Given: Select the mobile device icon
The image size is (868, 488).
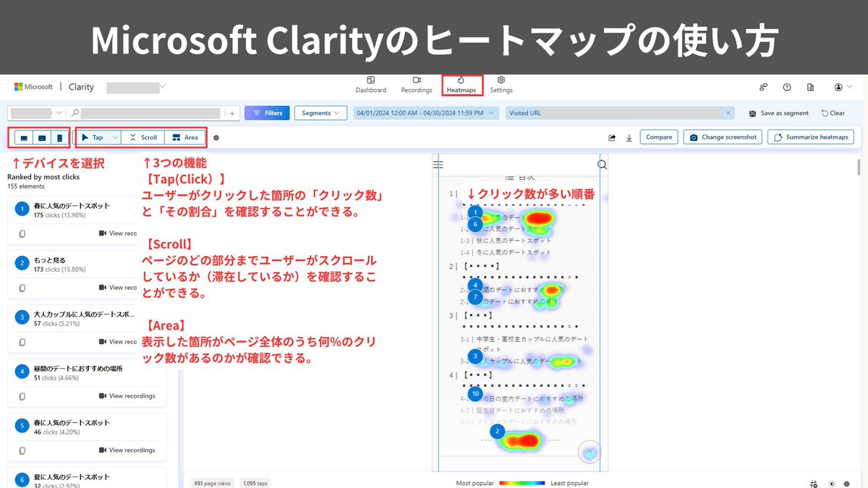Looking at the screenshot, I should 59,137.
